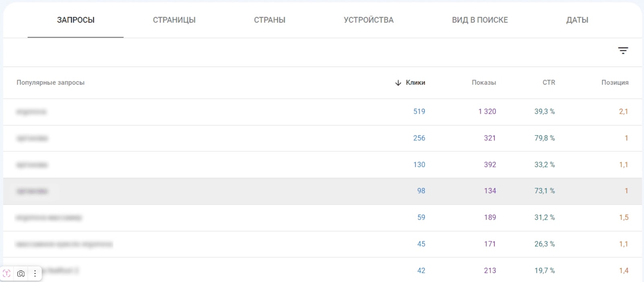Open the СТРАНЫ report tab
The width and height of the screenshot is (644, 282).
pyautogui.click(x=269, y=20)
